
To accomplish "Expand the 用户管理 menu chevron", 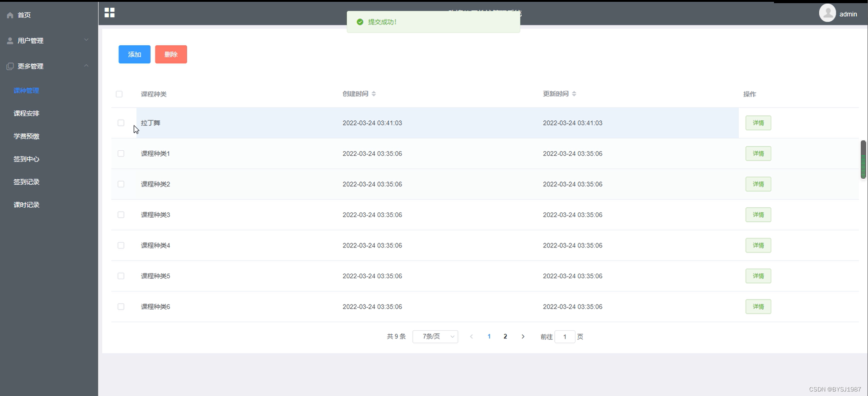I will [x=86, y=40].
